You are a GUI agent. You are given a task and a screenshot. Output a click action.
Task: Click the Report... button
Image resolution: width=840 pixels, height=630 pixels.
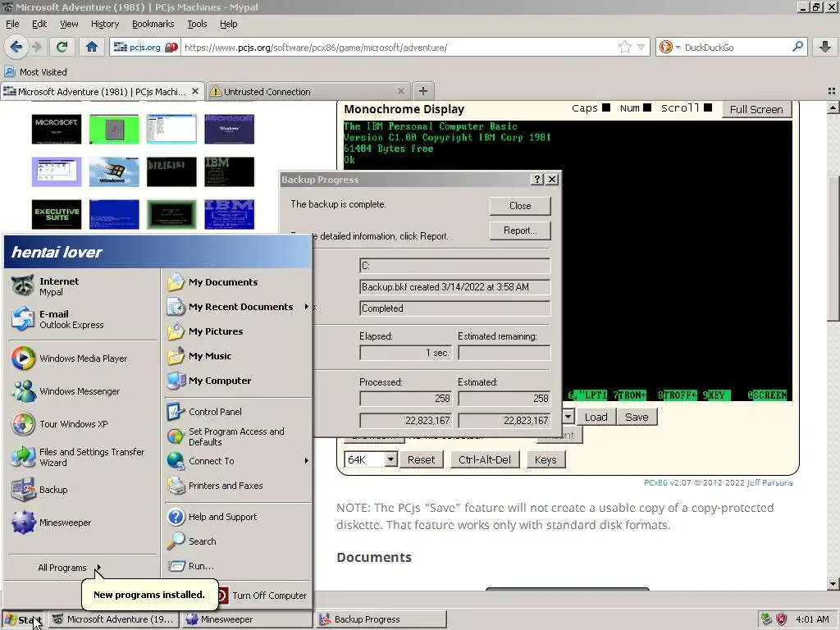tap(520, 231)
